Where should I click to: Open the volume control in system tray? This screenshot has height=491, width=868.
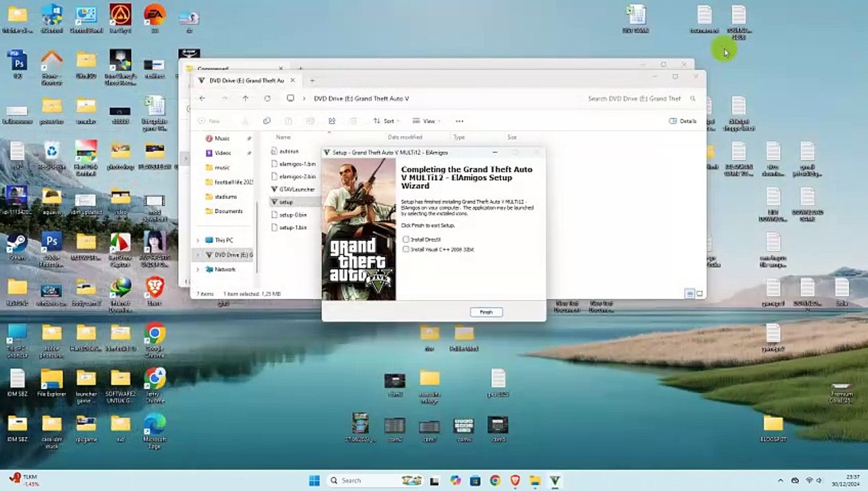click(x=821, y=481)
